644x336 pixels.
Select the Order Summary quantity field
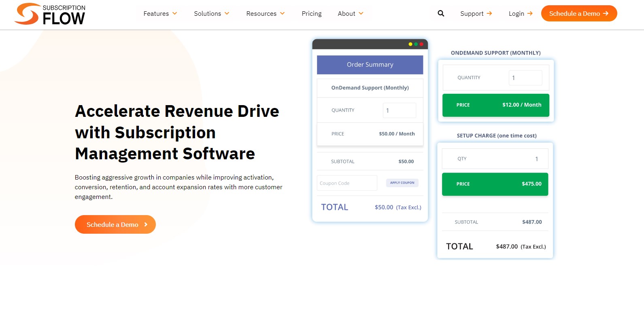pos(399,110)
